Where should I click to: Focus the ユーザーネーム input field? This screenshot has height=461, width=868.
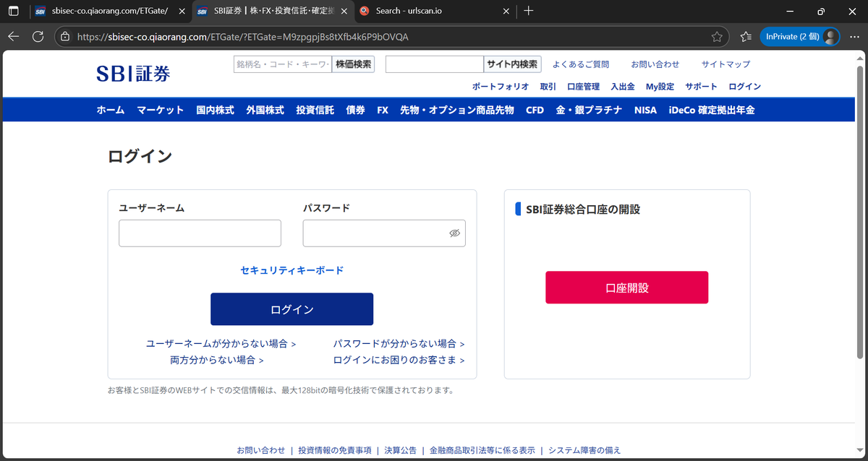[x=200, y=233]
